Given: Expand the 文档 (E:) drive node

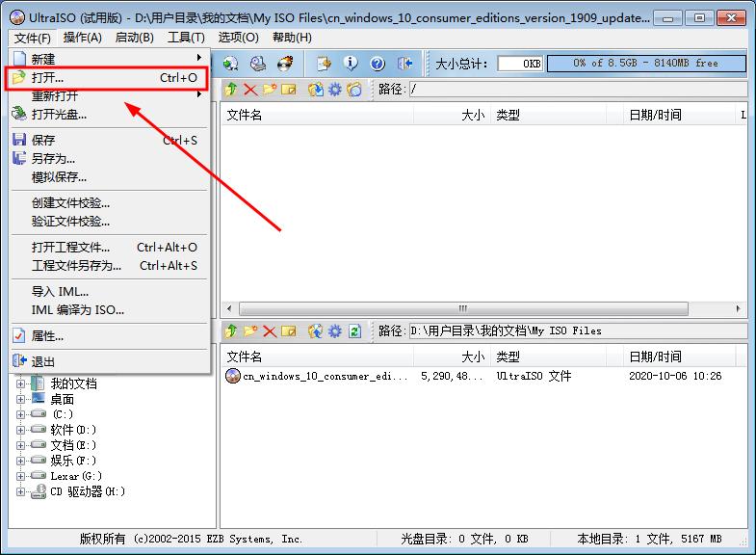Looking at the screenshot, I should click(20, 445).
